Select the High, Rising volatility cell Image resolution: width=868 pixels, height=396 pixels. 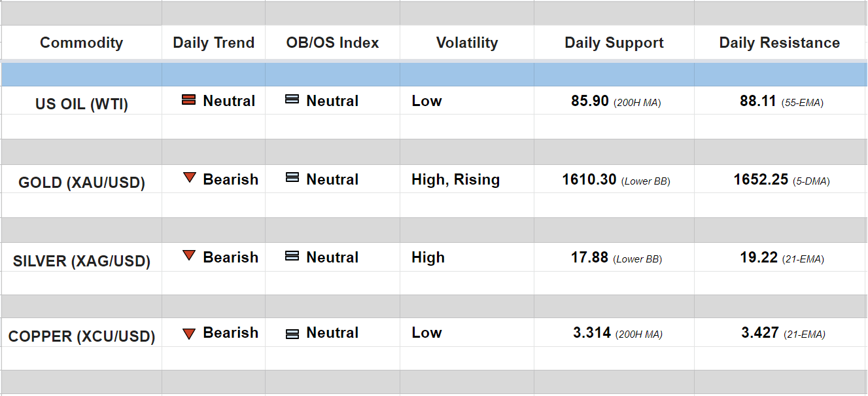(x=455, y=179)
